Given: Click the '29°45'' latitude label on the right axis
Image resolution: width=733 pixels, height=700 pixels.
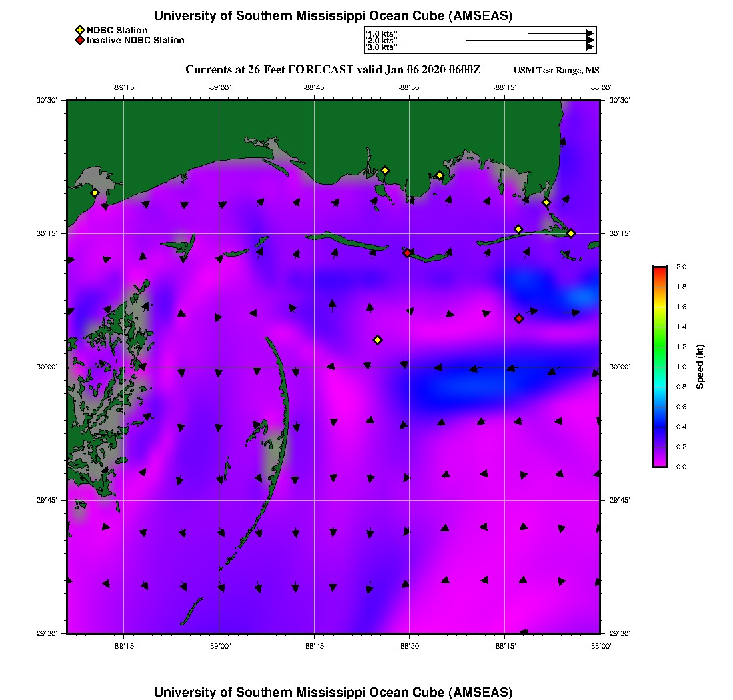Looking at the screenshot, I should coord(620,501).
